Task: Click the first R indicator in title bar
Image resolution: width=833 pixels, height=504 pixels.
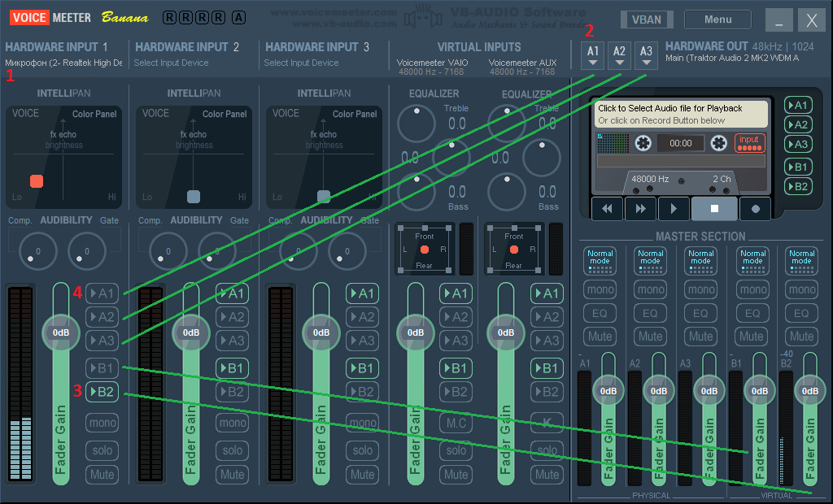Action: pos(169,18)
